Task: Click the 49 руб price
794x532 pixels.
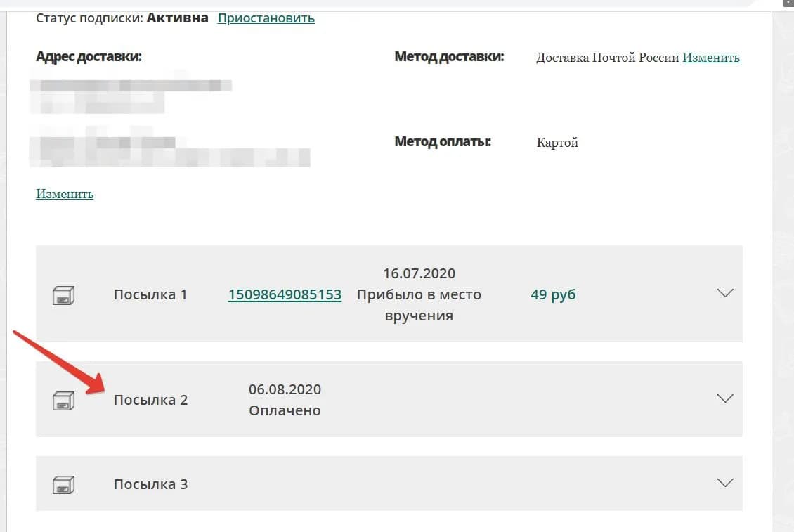Action: coord(553,295)
